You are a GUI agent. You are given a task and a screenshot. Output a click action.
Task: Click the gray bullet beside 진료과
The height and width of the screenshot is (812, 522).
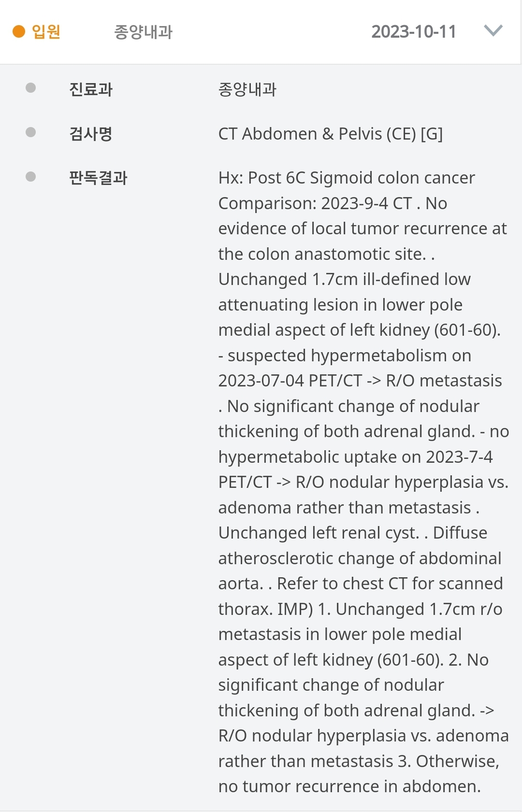(30, 88)
